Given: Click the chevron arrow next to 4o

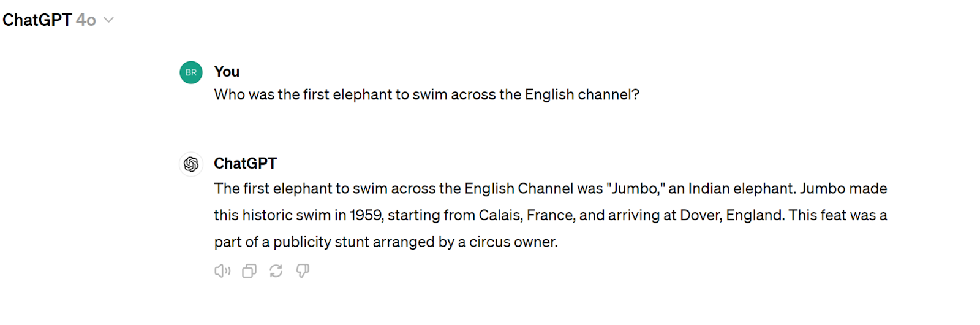Looking at the screenshot, I should click(x=109, y=20).
